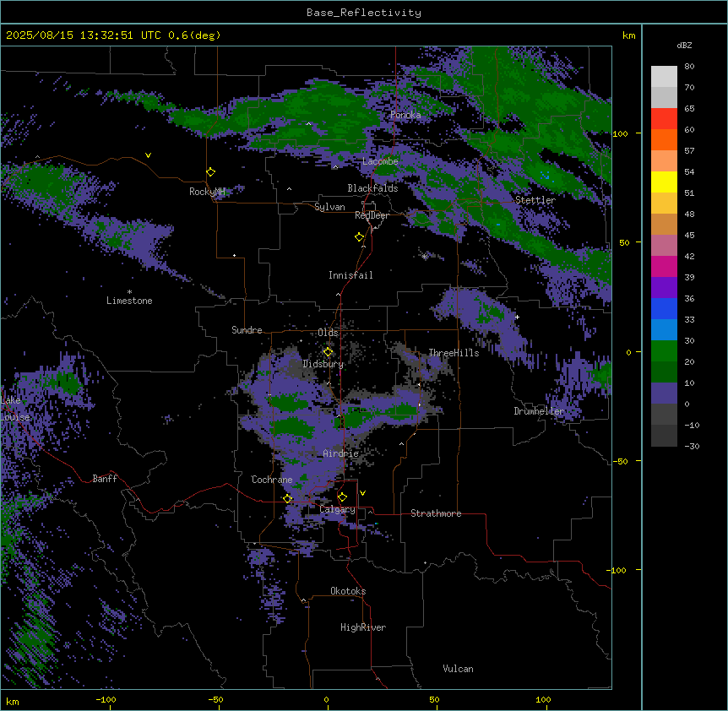Click the Banff town label
The height and width of the screenshot is (711, 728).
point(105,479)
